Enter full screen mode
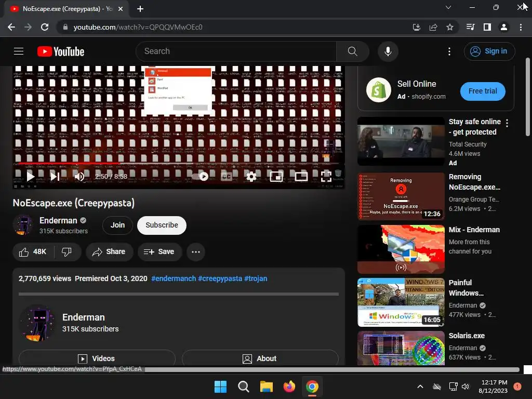This screenshot has width=532, height=399. point(326,177)
